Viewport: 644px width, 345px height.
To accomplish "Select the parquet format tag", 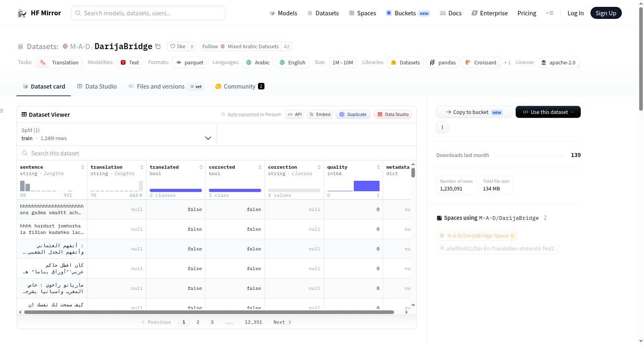I will click(190, 62).
